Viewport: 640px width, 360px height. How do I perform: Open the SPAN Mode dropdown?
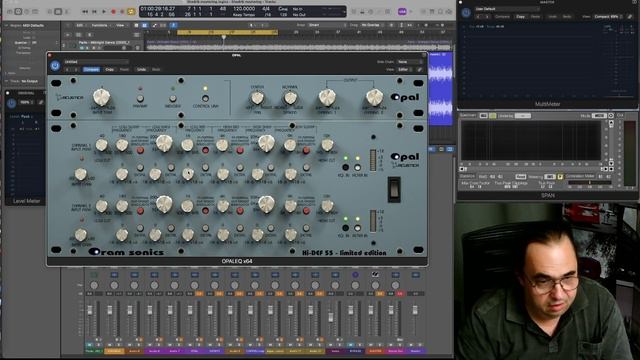[599, 116]
